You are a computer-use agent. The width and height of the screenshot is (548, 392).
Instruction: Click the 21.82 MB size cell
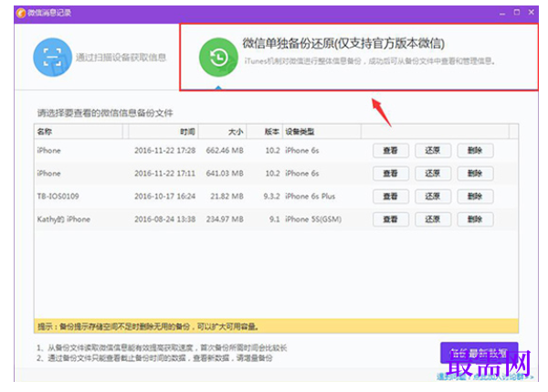coord(227,196)
